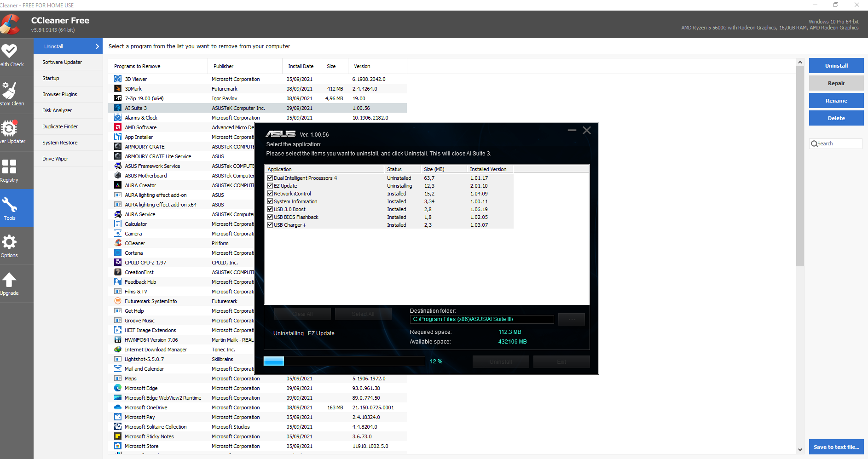
Task: Click the uninstall progress bar
Action: pos(344,361)
